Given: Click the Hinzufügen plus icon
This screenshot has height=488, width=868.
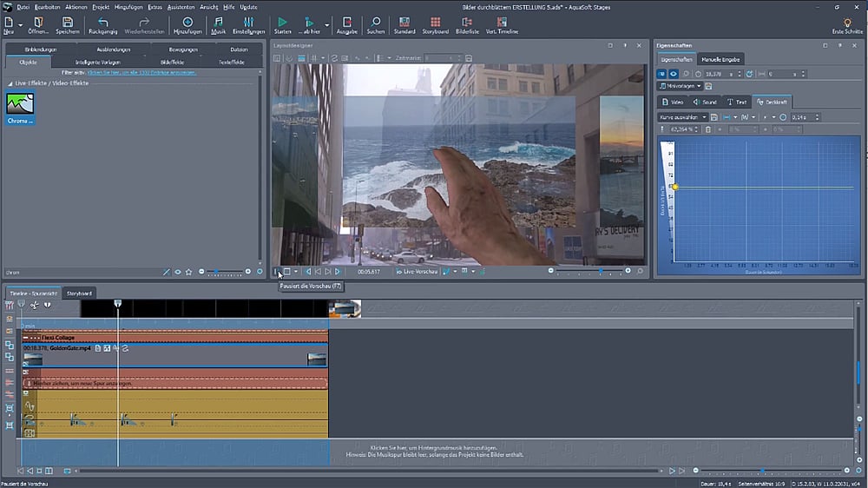Looking at the screenshot, I should (187, 22).
